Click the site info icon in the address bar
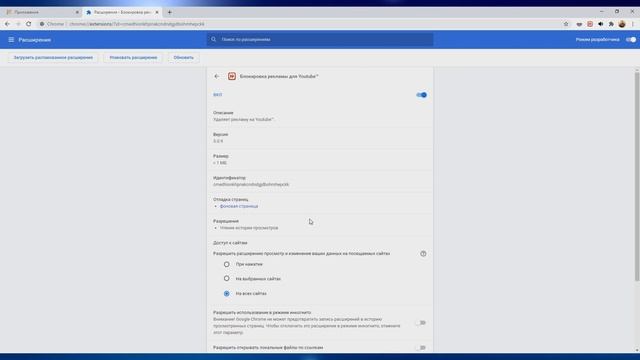640x360 pixels. click(x=42, y=24)
